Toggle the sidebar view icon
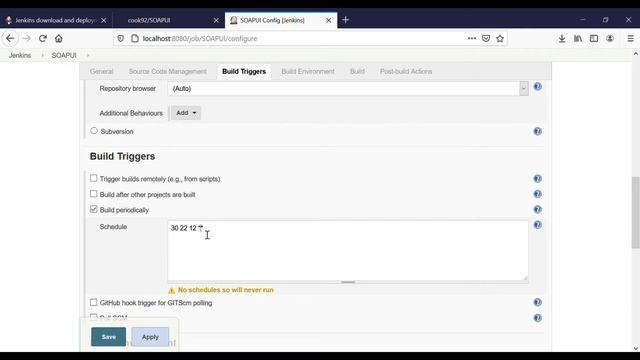 [x=594, y=38]
